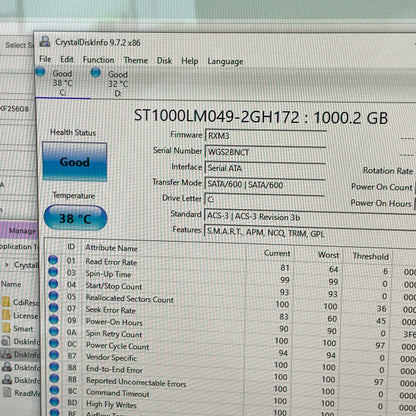Viewport: 416px width, 416px height.
Task: Click the status orb beside Power Cycle Count
Action: pos(54,343)
